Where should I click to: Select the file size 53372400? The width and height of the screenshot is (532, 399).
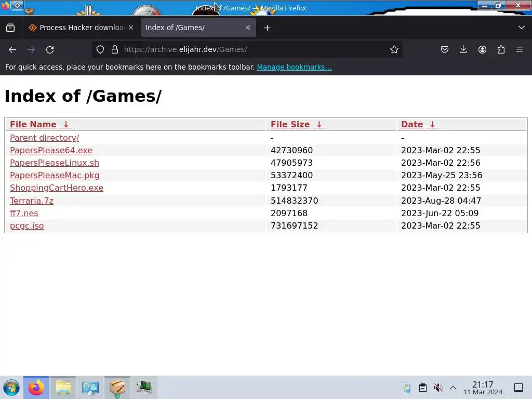292,176
